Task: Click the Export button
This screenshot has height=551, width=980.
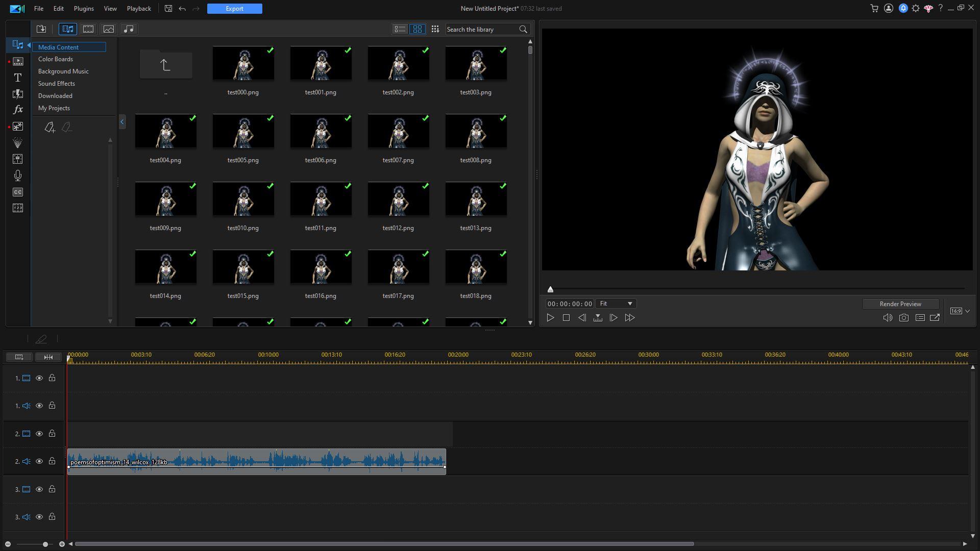Action: click(234, 9)
